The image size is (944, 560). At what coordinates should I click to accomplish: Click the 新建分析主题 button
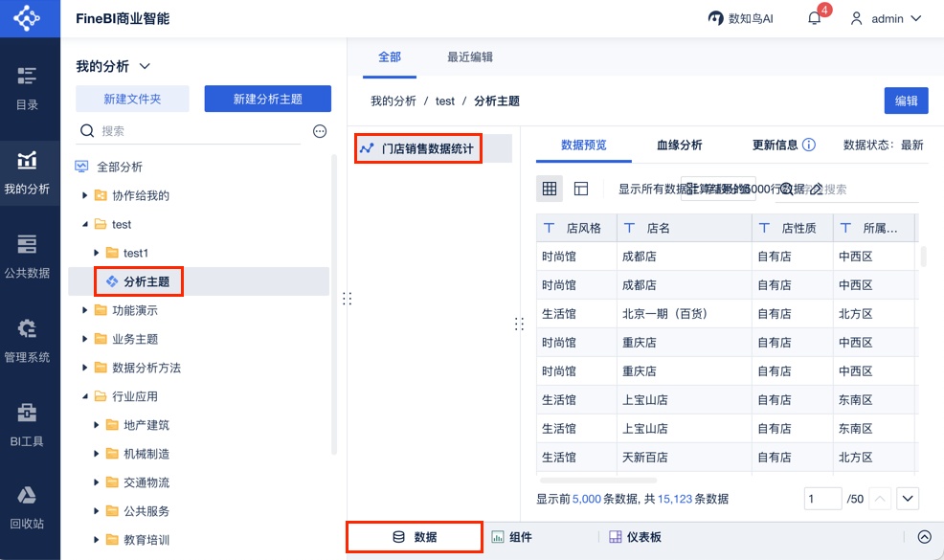268,99
